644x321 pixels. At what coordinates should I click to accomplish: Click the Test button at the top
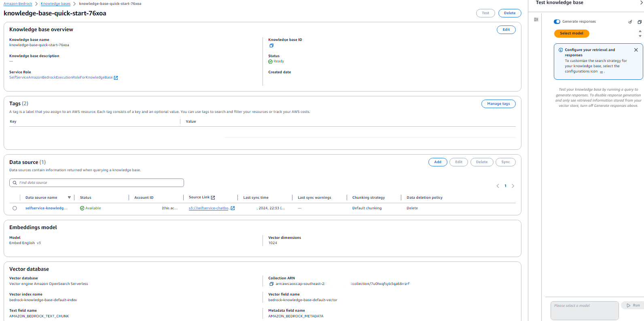(x=485, y=13)
